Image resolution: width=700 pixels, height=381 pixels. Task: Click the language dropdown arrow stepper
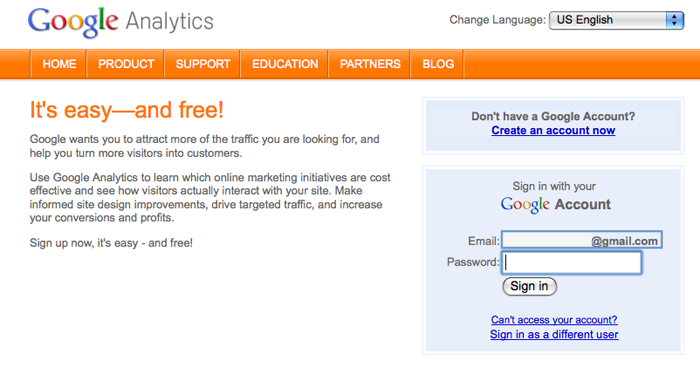[675, 20]
